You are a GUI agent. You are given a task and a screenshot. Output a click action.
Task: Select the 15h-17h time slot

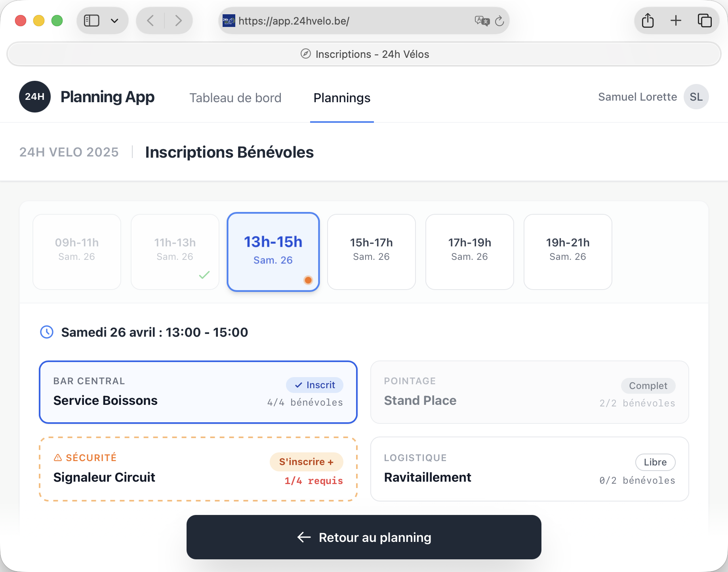tap(371, 252)
